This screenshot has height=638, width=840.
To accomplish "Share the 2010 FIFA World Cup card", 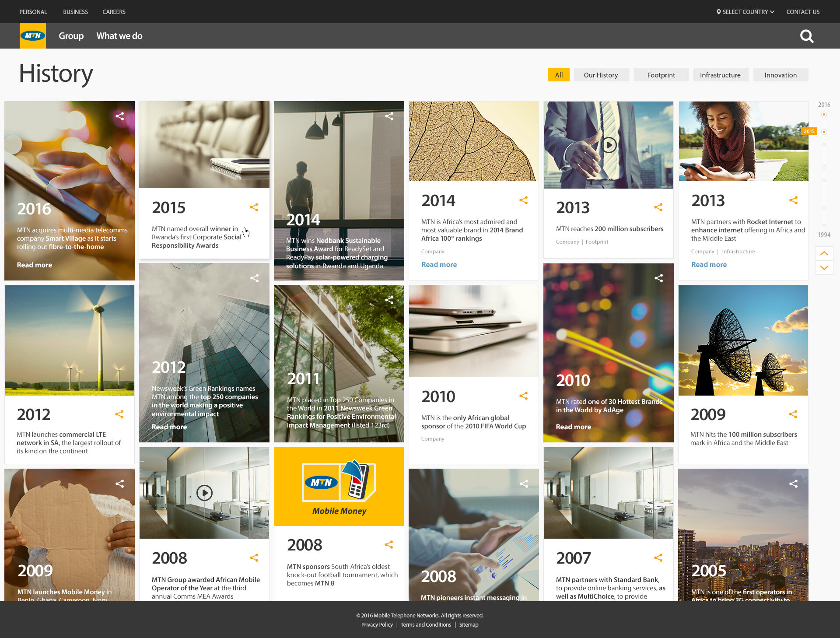I will 523,396.
